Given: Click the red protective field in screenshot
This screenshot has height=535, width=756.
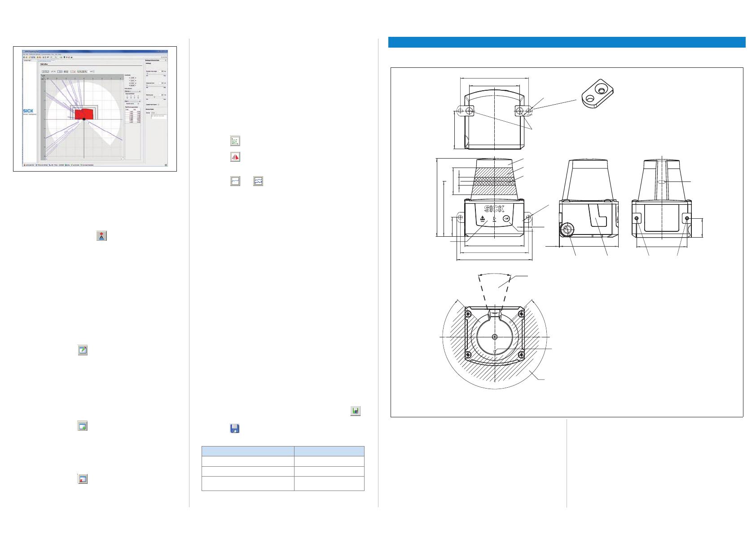Looking at the screenshot, I should (84, 114).
